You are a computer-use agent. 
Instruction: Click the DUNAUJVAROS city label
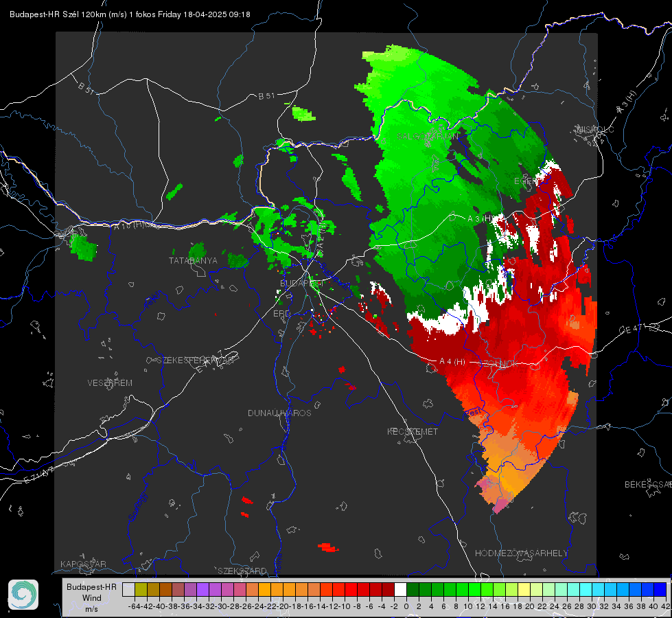pyautogui.click(x=279, y=413)
